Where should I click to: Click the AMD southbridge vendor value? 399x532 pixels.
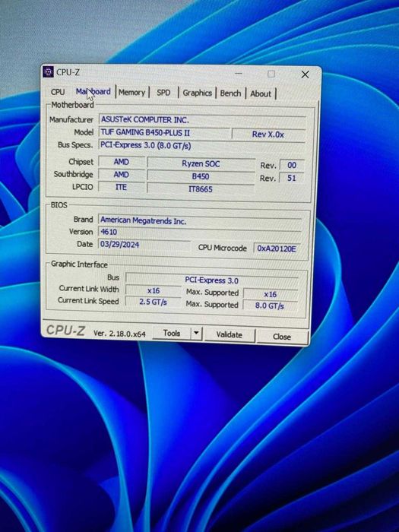pyautogui.click(x=122, y=174)
